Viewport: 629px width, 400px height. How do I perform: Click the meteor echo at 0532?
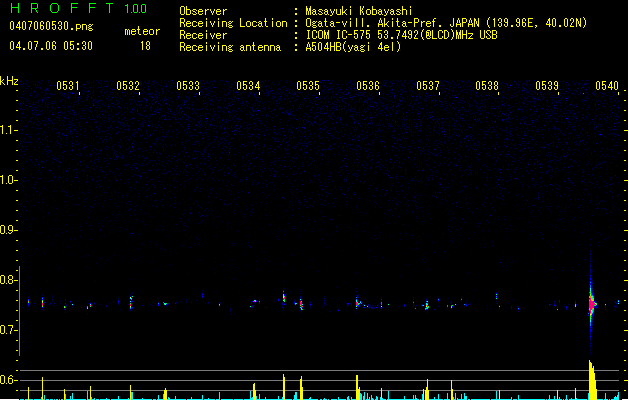point(131,302)
